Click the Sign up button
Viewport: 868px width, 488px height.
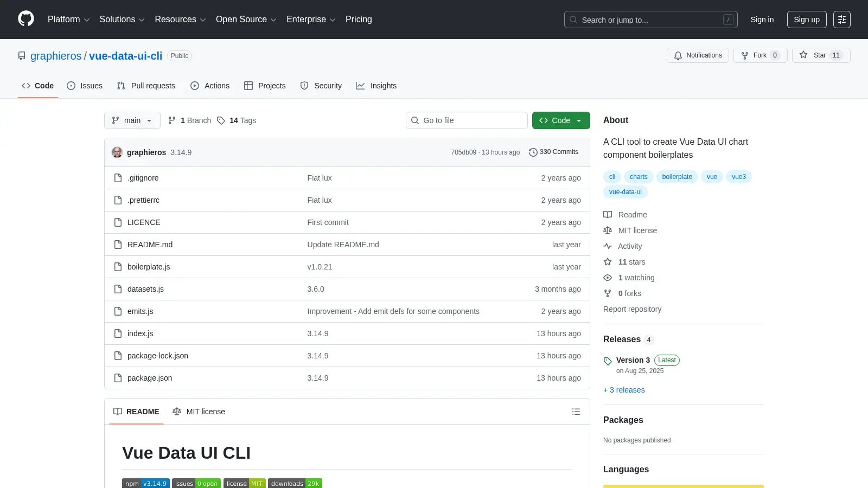[807, 20]
